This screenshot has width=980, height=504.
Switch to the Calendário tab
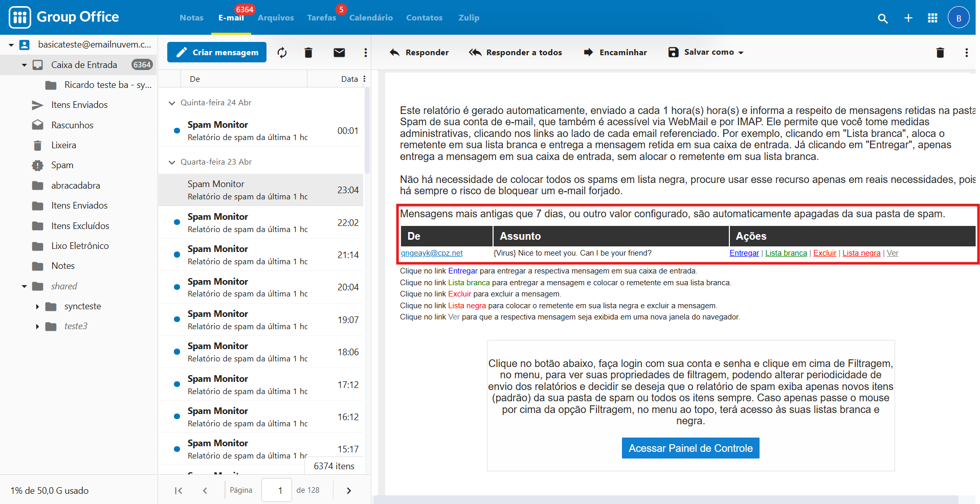371,18
